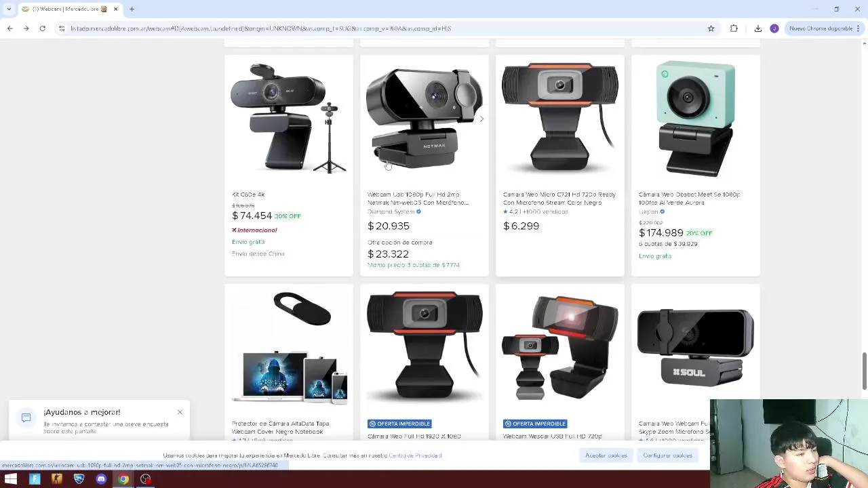Click the Envío desde China text
868x488 pixels.
(258, 253)
